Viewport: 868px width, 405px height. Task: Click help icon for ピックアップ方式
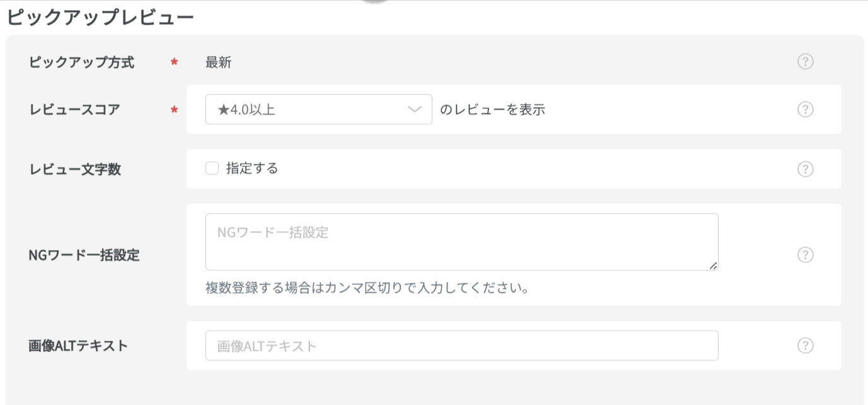tap(805, 62)
